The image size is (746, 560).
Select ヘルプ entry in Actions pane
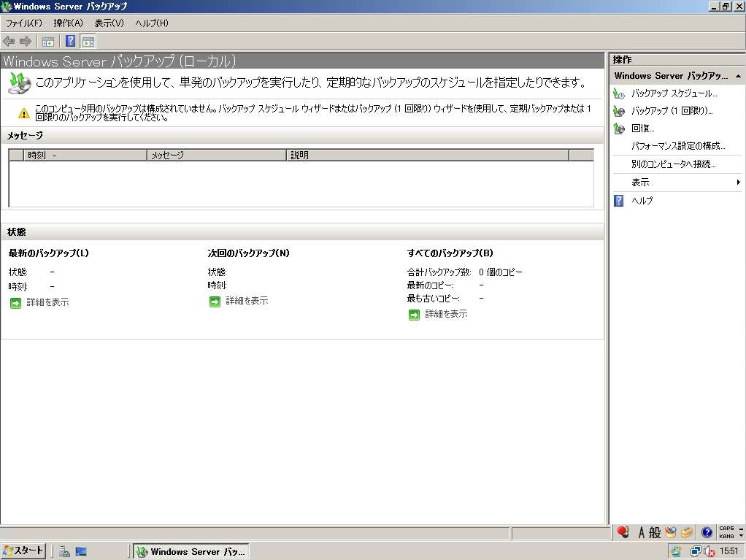coord(642,201)
